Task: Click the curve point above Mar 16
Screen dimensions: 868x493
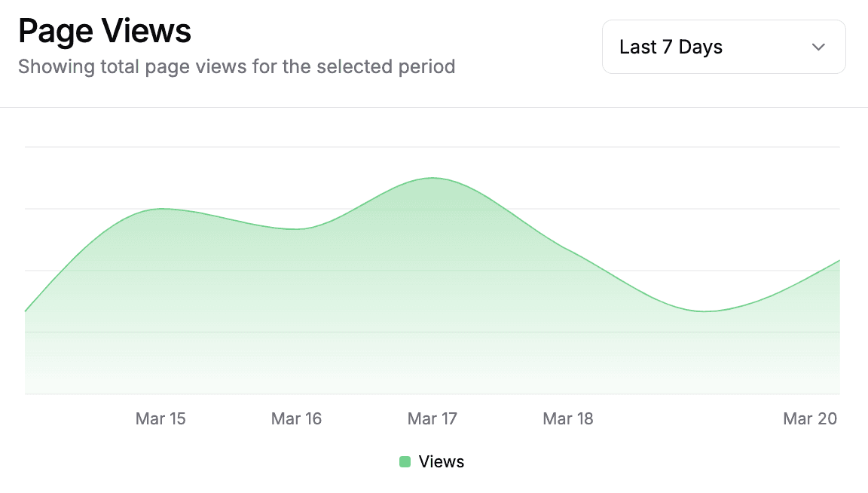Action: (x=296, y=229)
